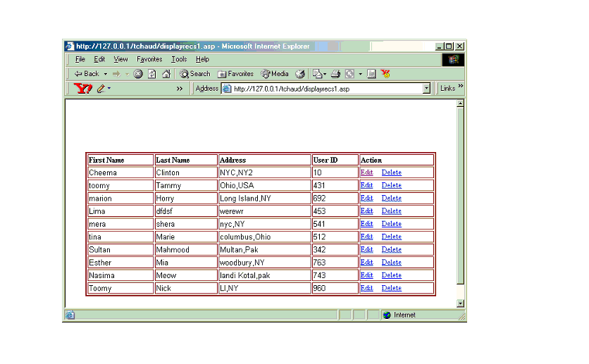589x364 pixels.
Task: Click the Print icon
Action: click(x=335, y=74)
